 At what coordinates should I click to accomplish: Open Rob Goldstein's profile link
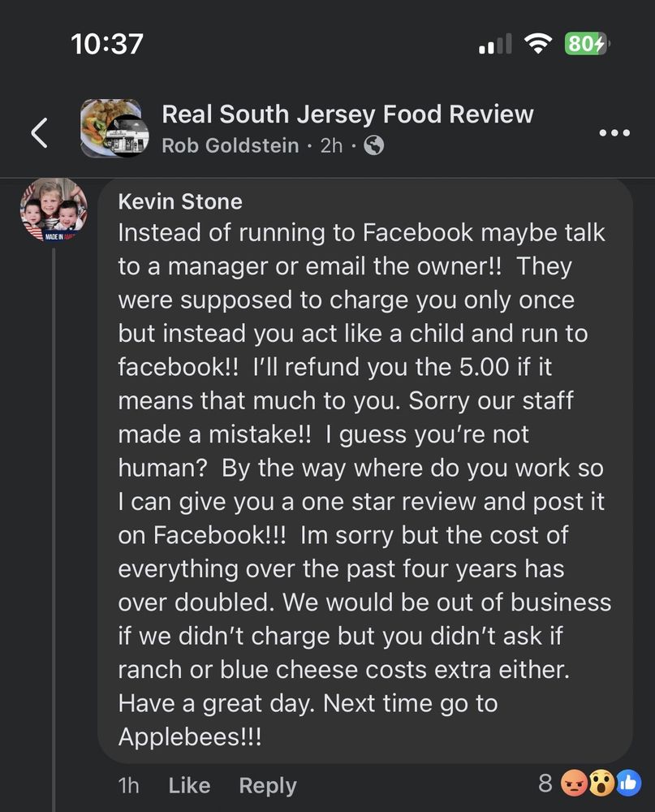(230, 146)
